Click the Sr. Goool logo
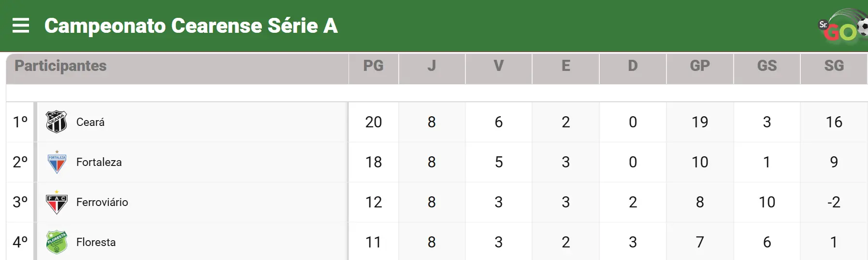868x260 pixels. pos(843,27)
